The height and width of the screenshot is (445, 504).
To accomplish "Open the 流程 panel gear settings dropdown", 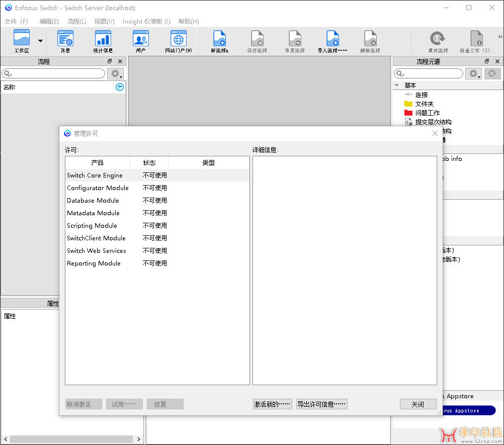I will tap(115, 73).
